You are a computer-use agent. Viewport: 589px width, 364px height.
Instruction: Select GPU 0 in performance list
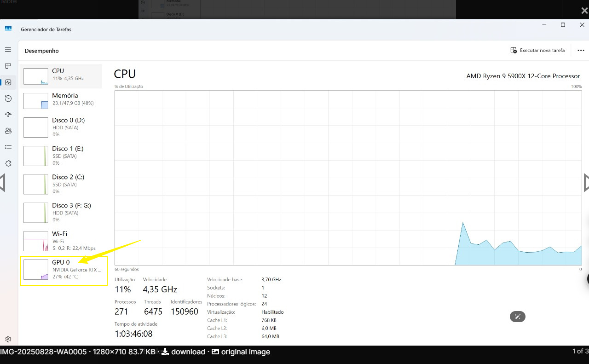click(x=64, y=270)
